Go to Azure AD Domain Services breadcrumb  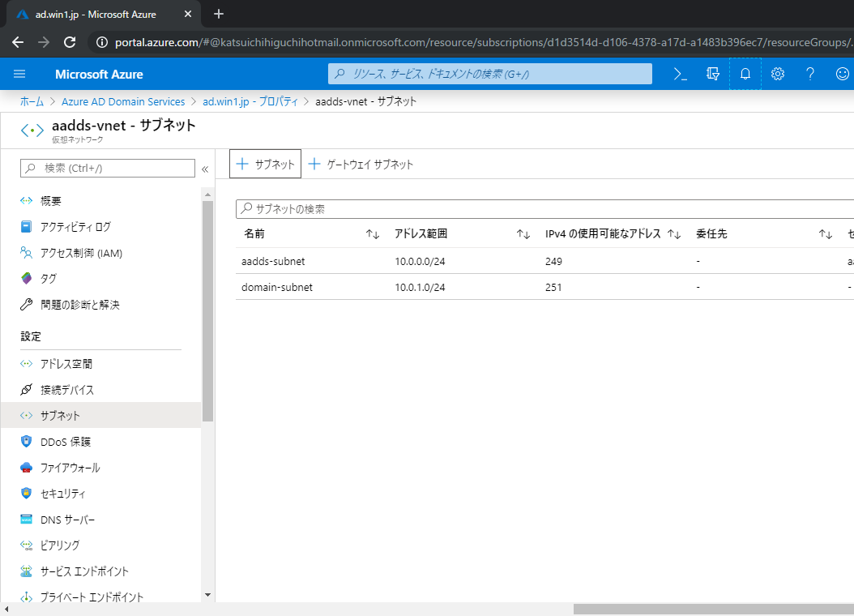(123, 102)
